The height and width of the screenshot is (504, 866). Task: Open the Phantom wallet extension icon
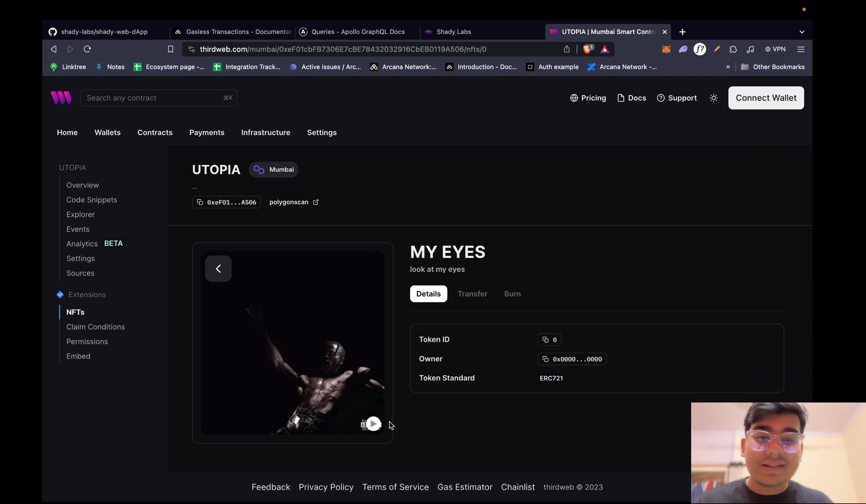click(x=683, y=49)
